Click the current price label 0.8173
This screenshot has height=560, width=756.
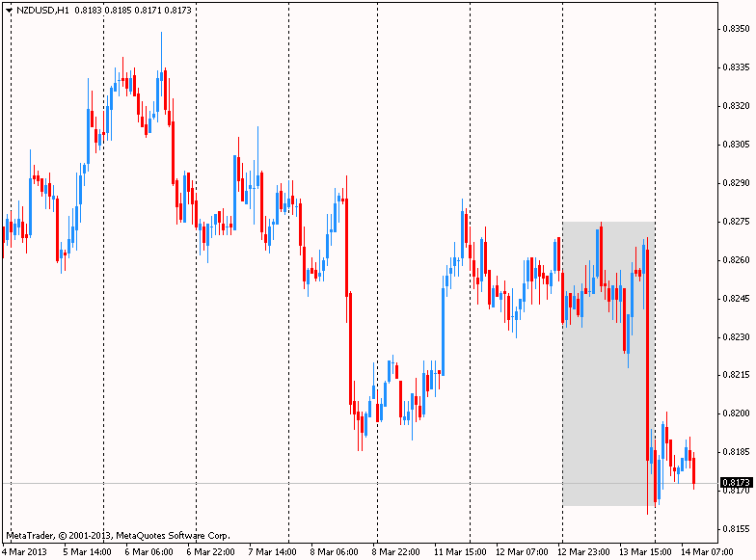(x=737, y=482)
